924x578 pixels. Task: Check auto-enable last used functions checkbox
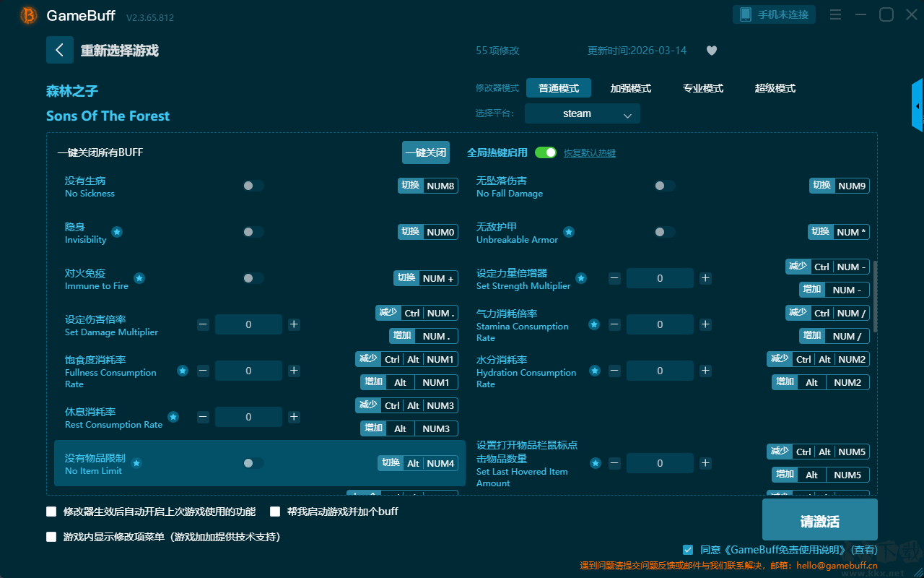click(51, 512)
